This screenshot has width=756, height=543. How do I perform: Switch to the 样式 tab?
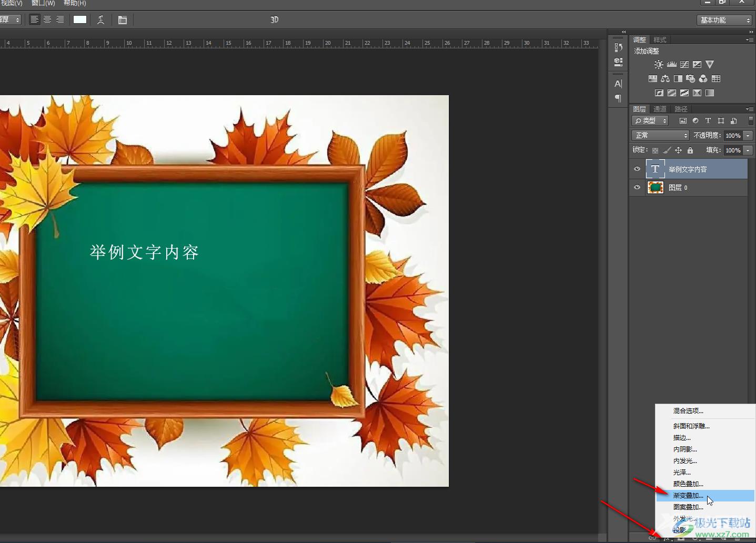point(660,40)
